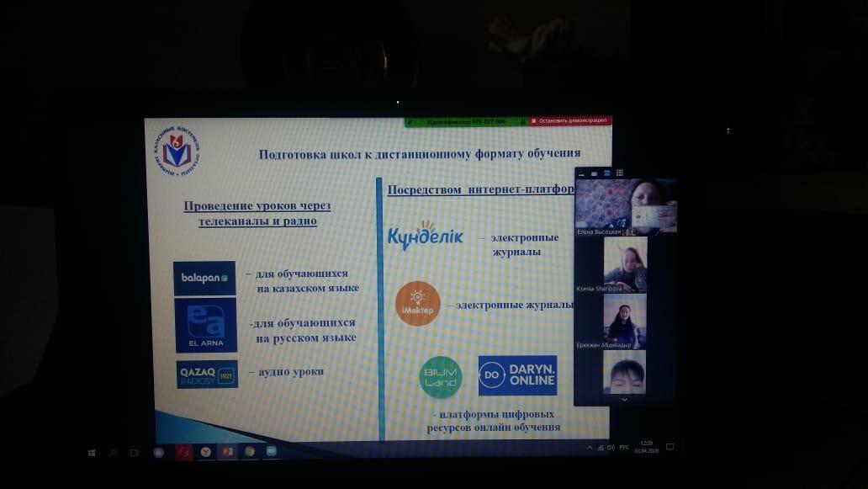This screenshot has width=868, height=489.
Task: Open Yandex browser from the taskbar
Action: point(205,453)
